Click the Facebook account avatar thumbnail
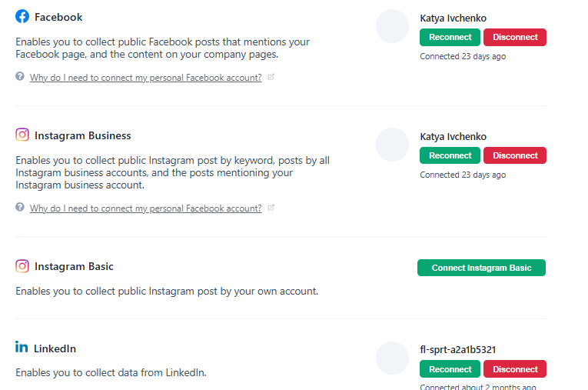Screen dimensions: 588x390 click(x=392, y=26)
